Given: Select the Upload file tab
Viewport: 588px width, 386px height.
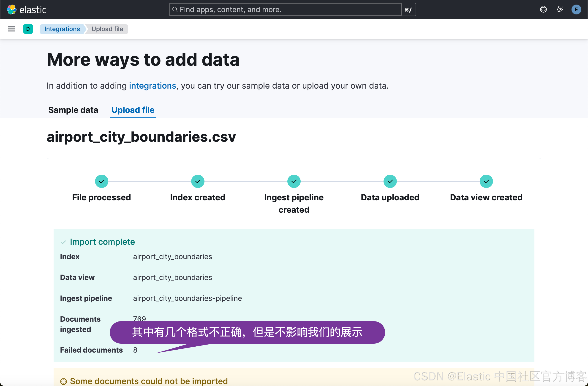Looking at the screenshot, I should click(133, 110).
